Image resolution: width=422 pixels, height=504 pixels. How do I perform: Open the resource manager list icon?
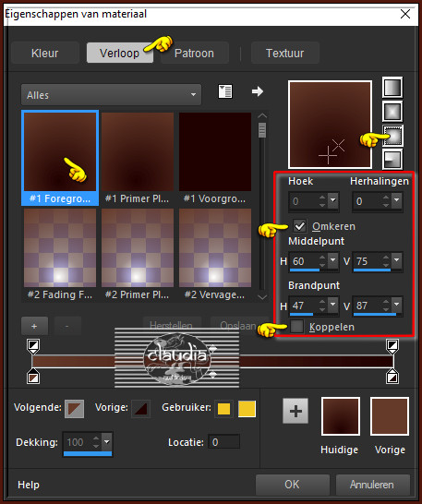(225, 91)
